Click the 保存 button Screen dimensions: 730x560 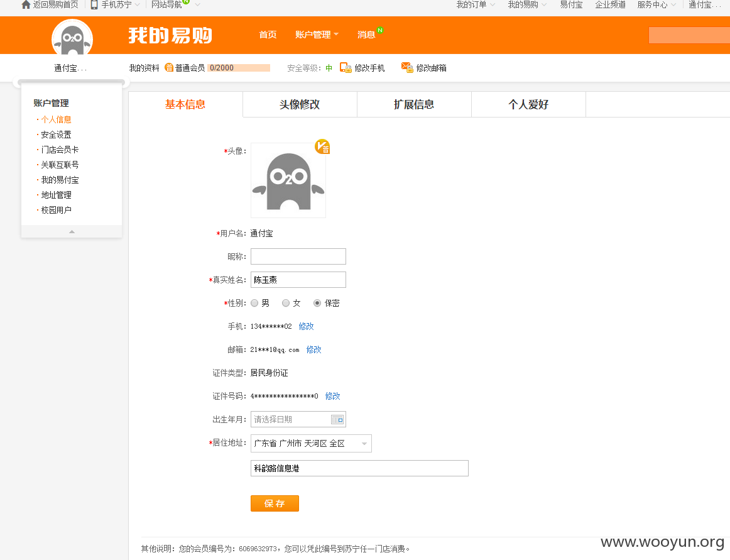pos(275,503)
